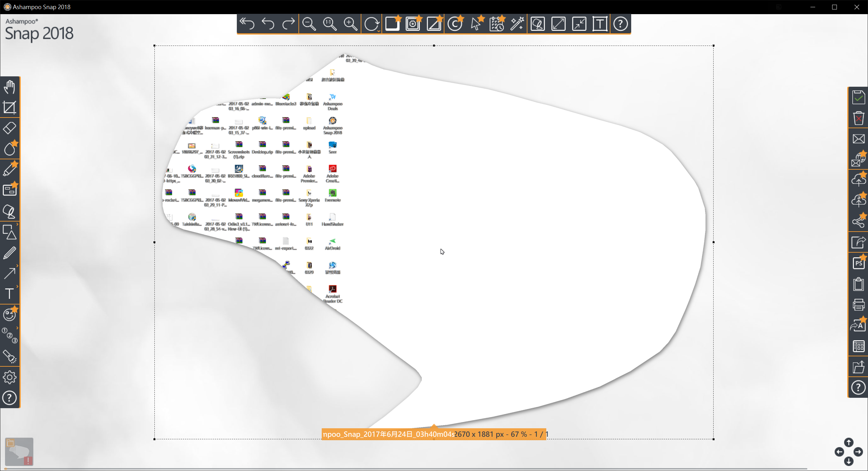Click the Save capture icon

(x=858, y=98)
